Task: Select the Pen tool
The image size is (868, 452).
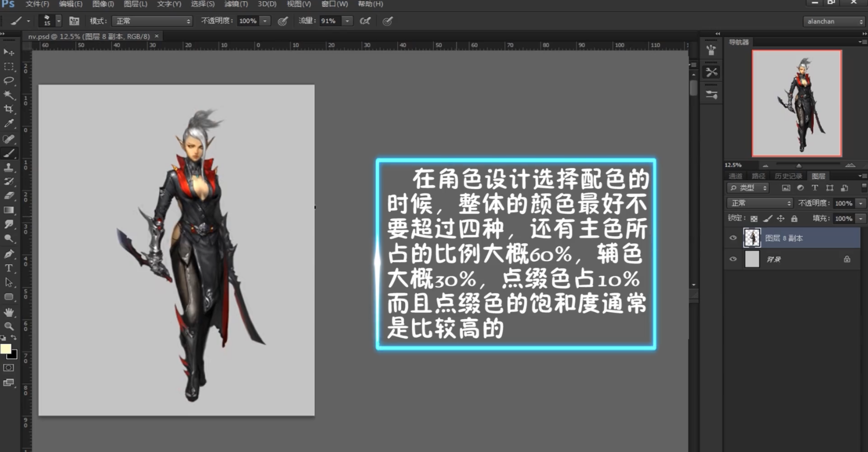Action: [9, 254]
